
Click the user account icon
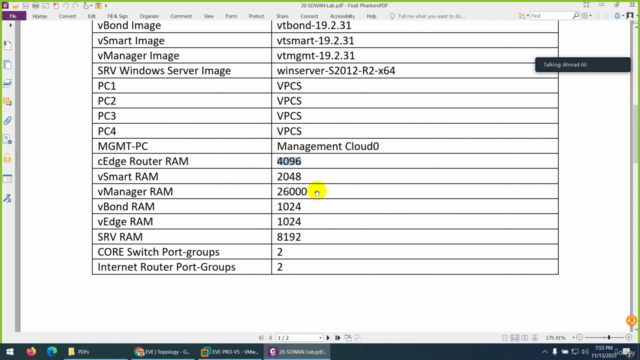[630, 16]
